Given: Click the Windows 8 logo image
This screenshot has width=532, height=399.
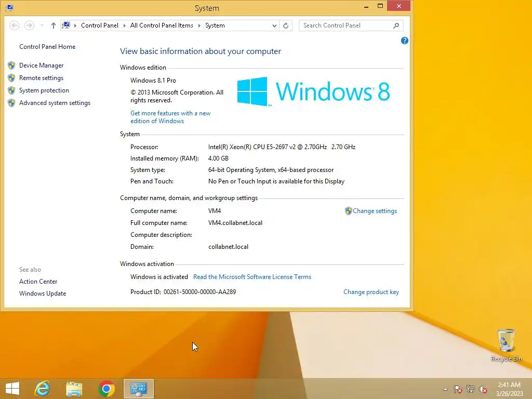Looking at the screenshot, I should pyautogui.click(x=313, y=91).
